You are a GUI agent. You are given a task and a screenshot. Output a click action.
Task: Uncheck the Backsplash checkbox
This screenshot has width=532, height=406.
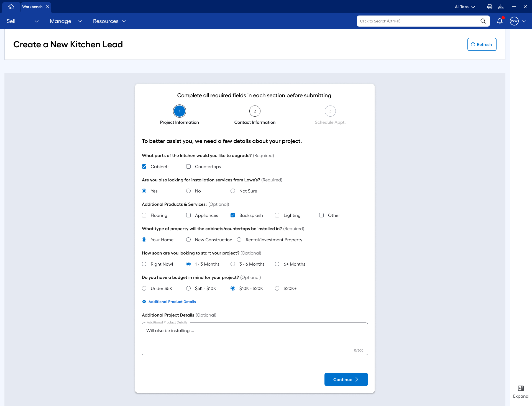click(x=233, y=215)
